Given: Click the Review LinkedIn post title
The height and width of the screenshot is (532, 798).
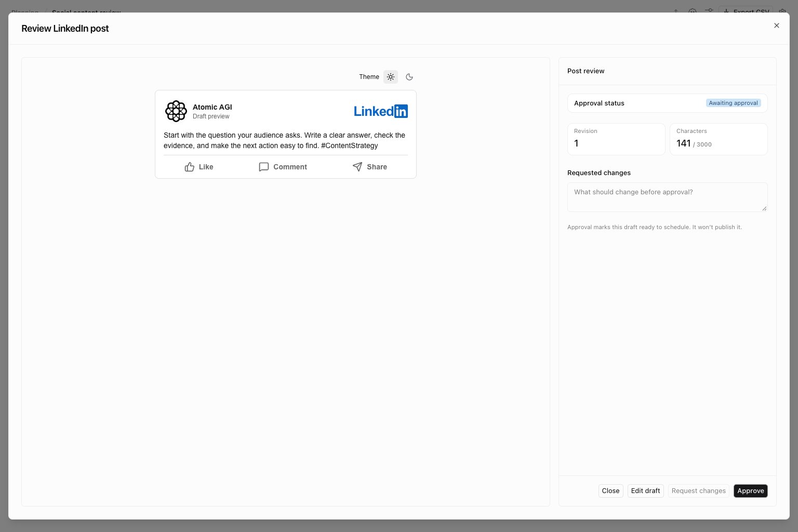Looking at the screenshot, I should coord(65,29).
